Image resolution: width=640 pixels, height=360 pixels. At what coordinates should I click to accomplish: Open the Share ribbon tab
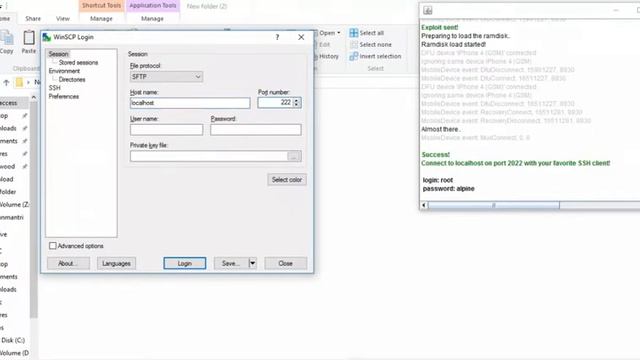[x=33, y=19]
